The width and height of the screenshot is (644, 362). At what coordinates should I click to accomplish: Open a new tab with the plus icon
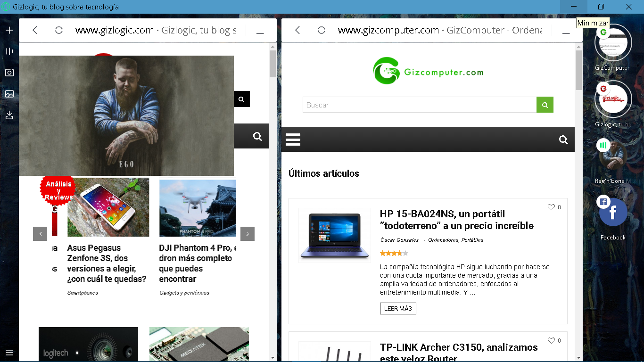click(x=9, y=30)
